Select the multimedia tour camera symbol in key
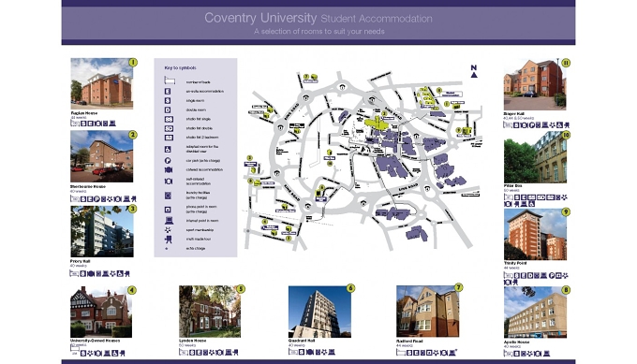 (x=168, y=240)
